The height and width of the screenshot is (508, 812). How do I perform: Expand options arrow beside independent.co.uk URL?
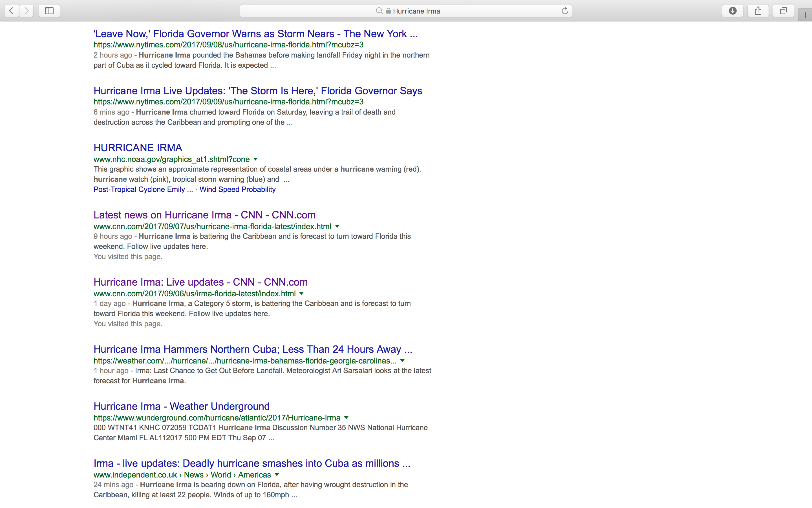coord(277,475)
